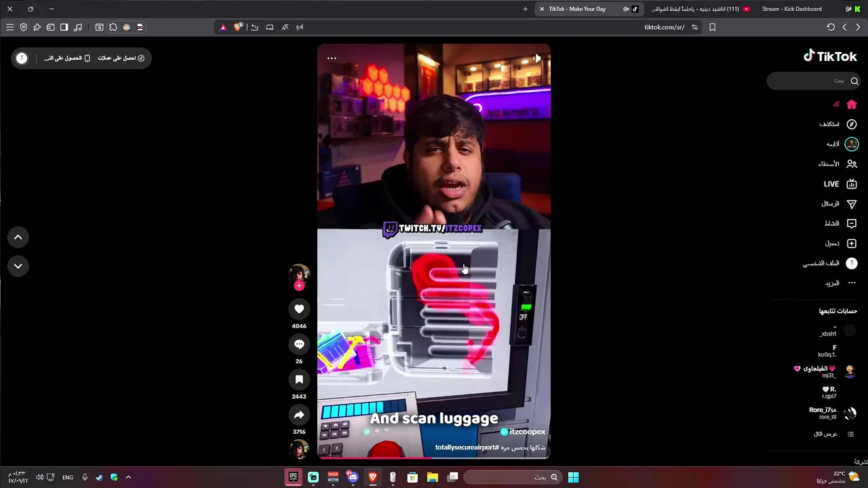The width and height of the screenshot is (868, 488).
Task: Go to previous video with up chevron
Action: [x=18, y=237]
